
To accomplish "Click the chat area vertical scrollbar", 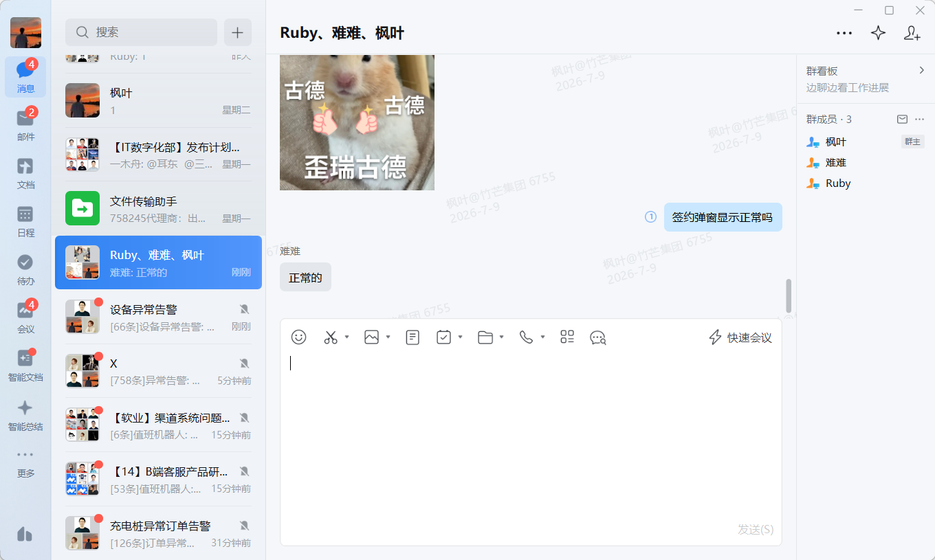I will click(x=789, y=295).
